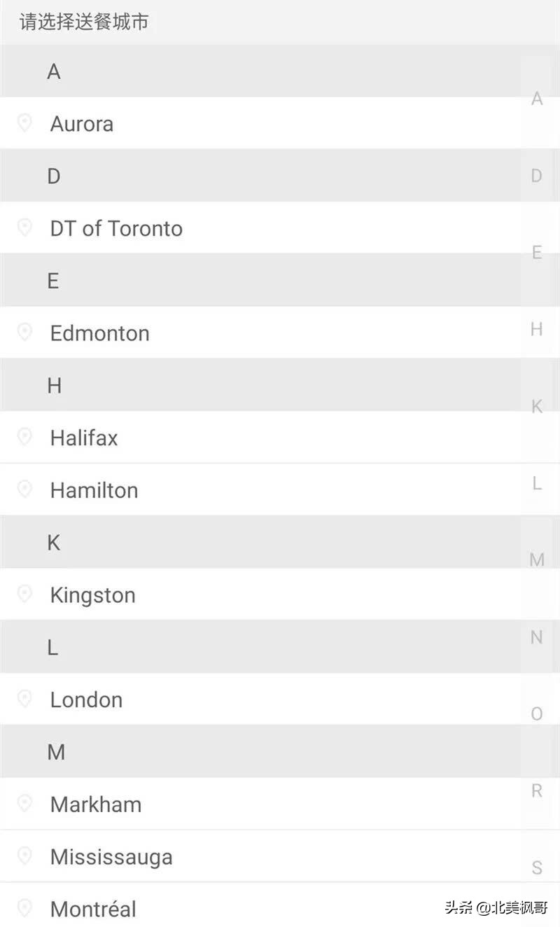Click the pin icon beside Markham

pos(24,803)
